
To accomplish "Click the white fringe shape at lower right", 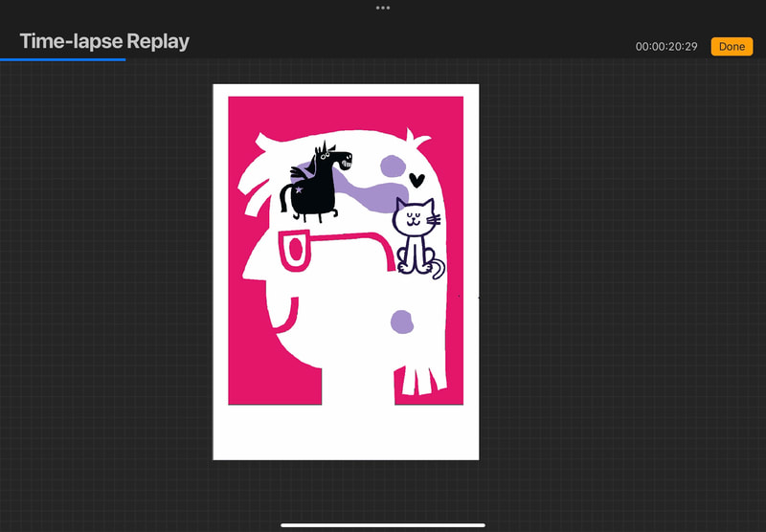I will coord(422,377).
